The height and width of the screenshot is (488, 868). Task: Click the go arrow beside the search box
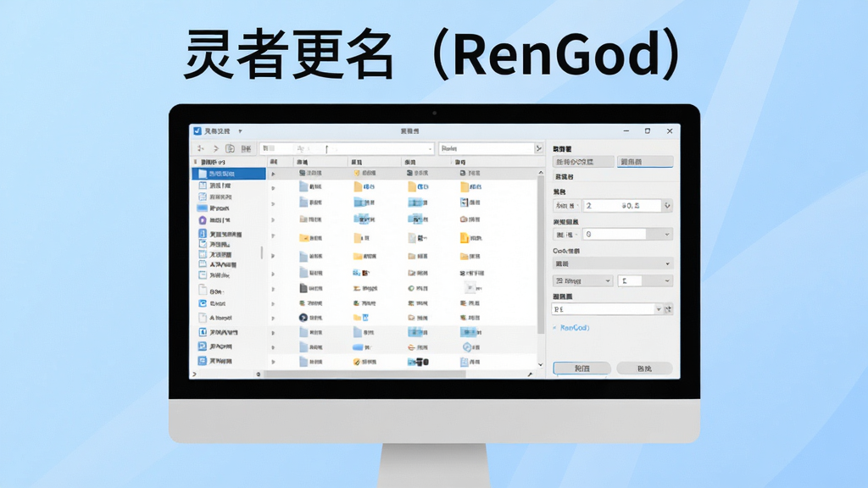(538, 148)
